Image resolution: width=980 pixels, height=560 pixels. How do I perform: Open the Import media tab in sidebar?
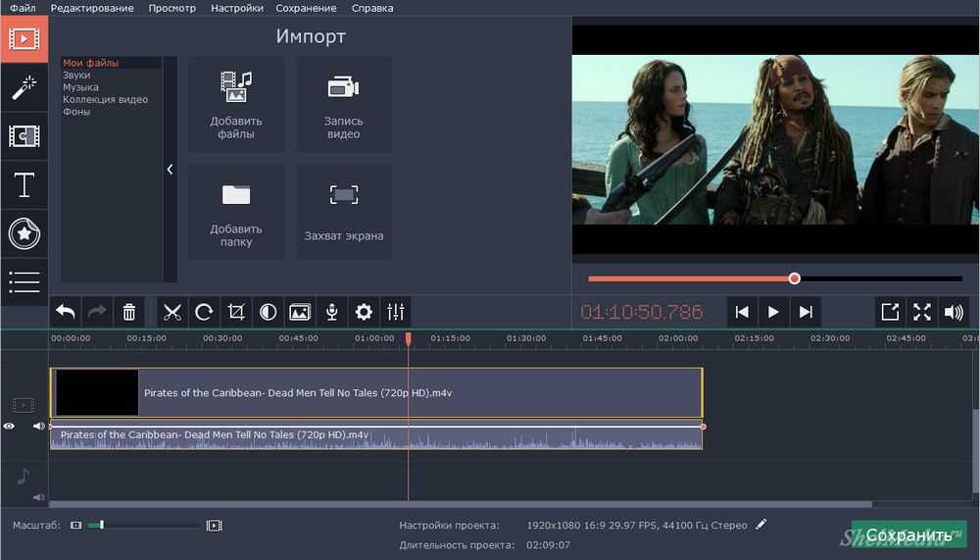[x=24, y=39]
